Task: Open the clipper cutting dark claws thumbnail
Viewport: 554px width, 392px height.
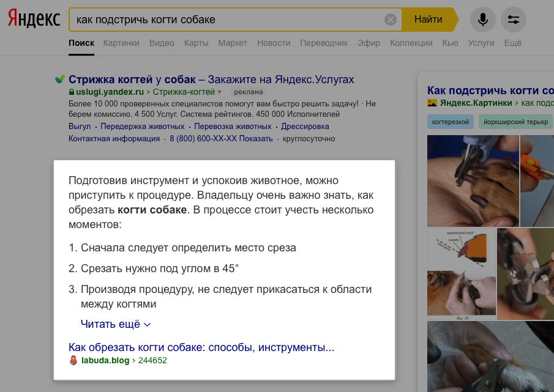Action: click(x=473, y=180)
